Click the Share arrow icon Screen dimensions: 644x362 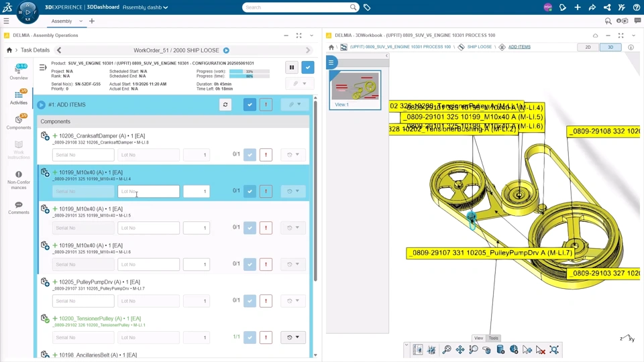click(x=592, y=7)
